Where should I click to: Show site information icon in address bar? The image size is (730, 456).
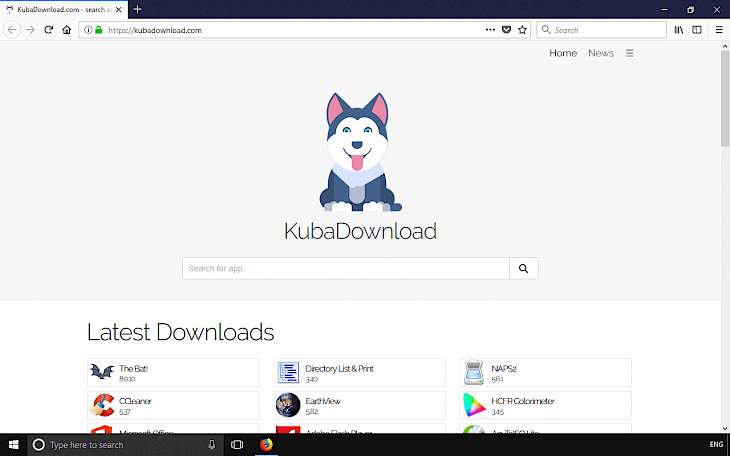[88, 30]
